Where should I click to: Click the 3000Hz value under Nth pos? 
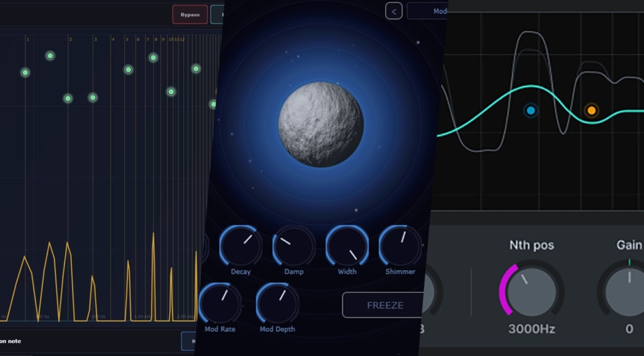pyautogui.click(x=532, y=329)
